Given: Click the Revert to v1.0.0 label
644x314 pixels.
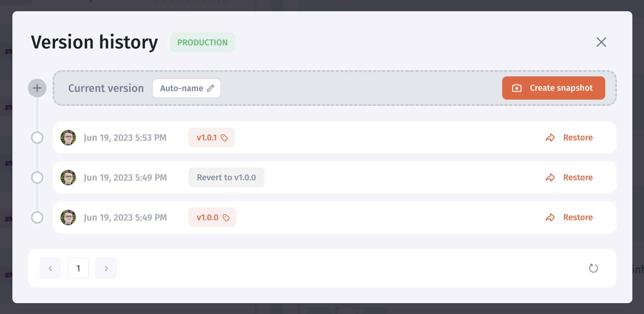Looking at the screenshot, I should [x=226, y=178].
